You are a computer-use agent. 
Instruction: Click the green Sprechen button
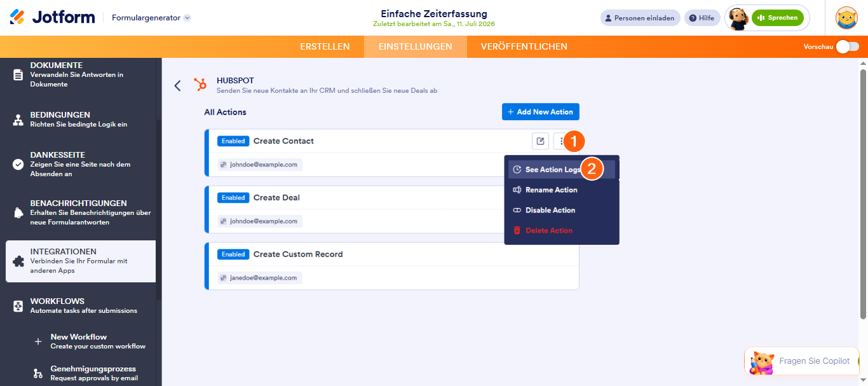(777, 18)
